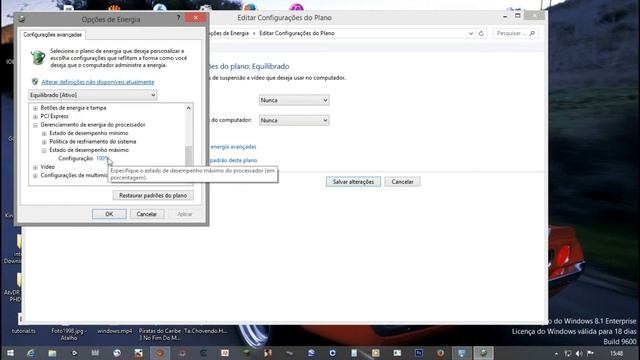The width and height of the screenshot is (640, 360).
Task: Select the Piratas do Caribe desktop file
Action: (x=160, y=334)
